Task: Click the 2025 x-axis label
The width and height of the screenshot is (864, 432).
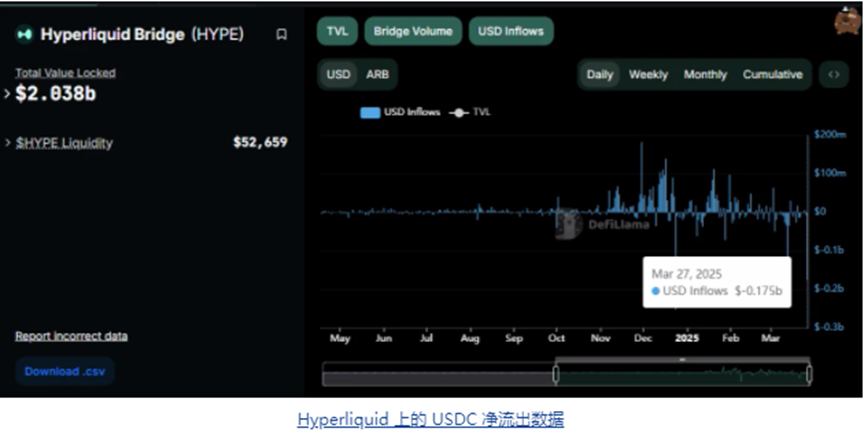Action: pyautogui.click(x=687, y=338)
